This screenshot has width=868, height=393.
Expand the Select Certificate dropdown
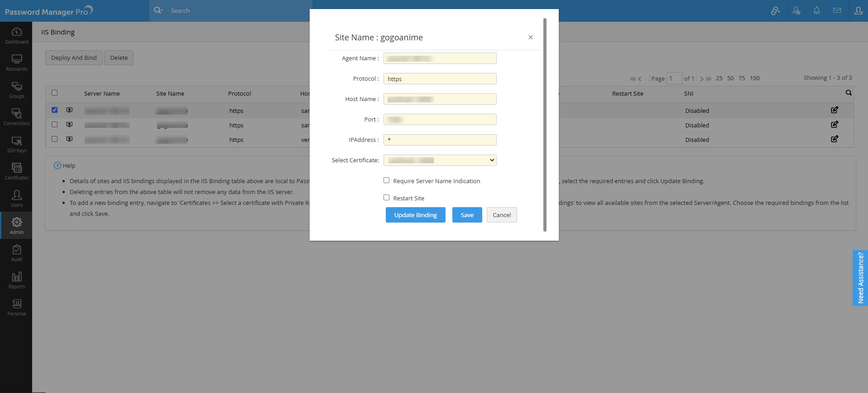pos(440,160)
